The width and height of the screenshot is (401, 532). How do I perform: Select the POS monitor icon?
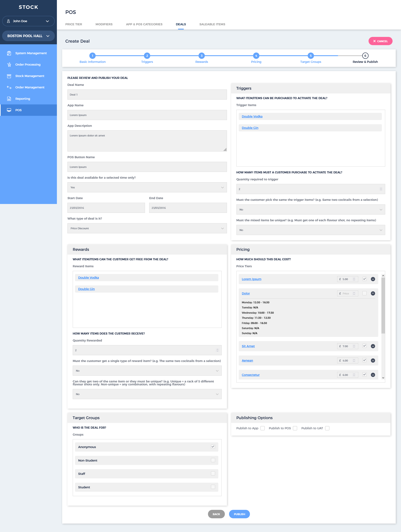point(9,110)
